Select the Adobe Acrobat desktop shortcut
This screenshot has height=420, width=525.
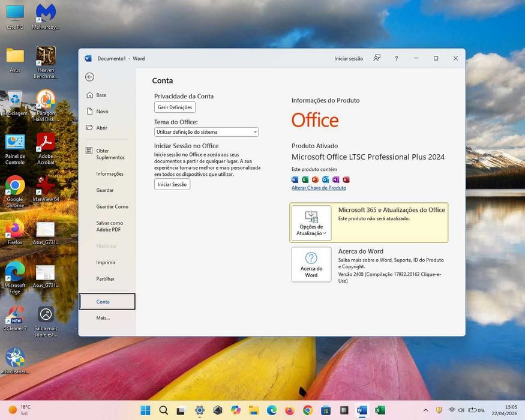coord(46,149)
